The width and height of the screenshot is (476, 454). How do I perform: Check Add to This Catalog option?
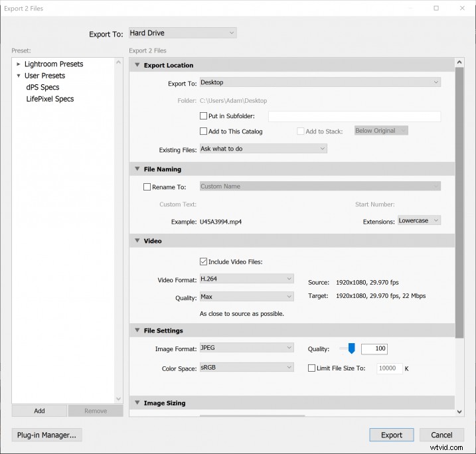[x=204, y=131]
